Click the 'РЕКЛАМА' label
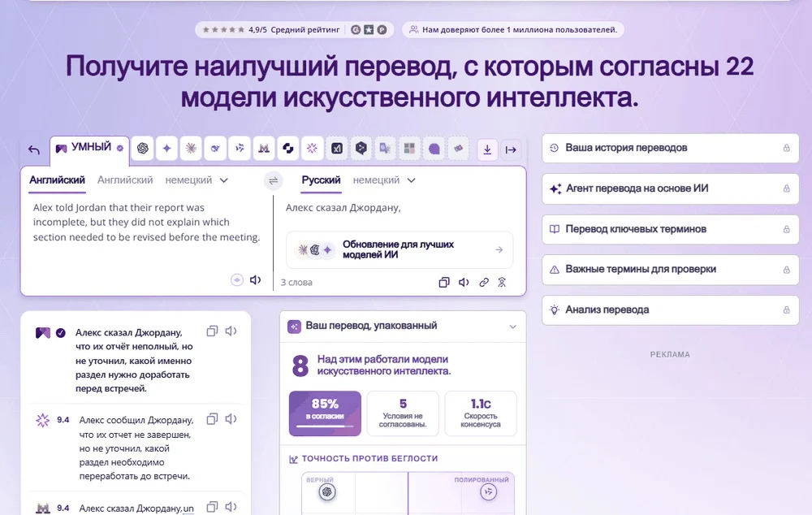Viewport: 812px width, 515px height. point(670,354)
